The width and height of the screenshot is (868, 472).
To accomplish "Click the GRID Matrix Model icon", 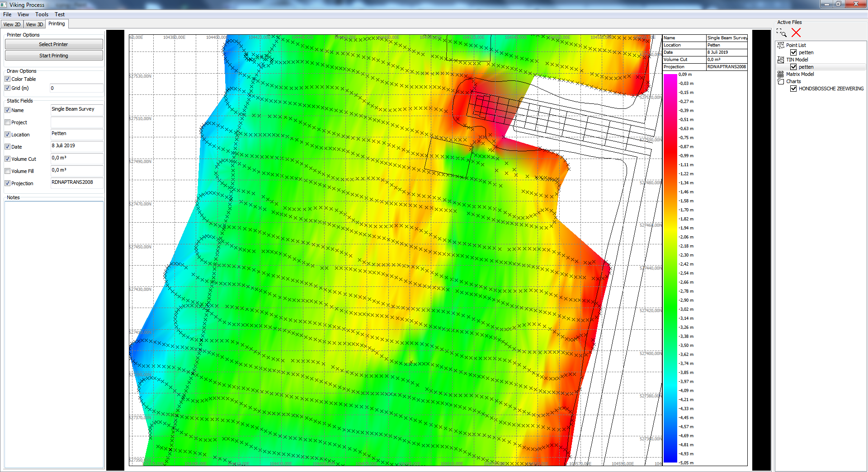I will coord(781,74).
